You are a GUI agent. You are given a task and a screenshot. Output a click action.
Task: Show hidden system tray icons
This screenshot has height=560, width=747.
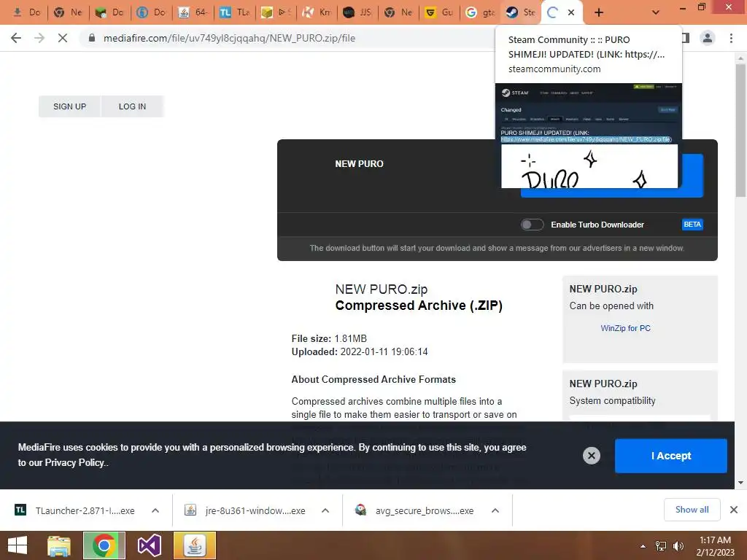coord(643,546)
